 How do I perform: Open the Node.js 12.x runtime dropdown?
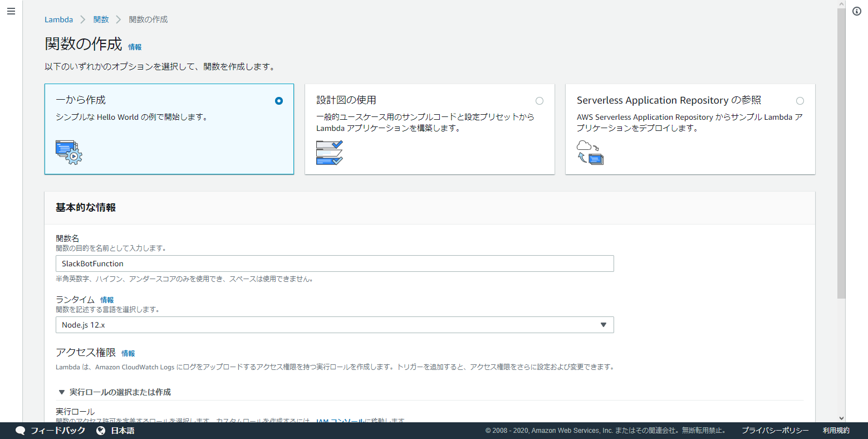[x=335, y=325]
